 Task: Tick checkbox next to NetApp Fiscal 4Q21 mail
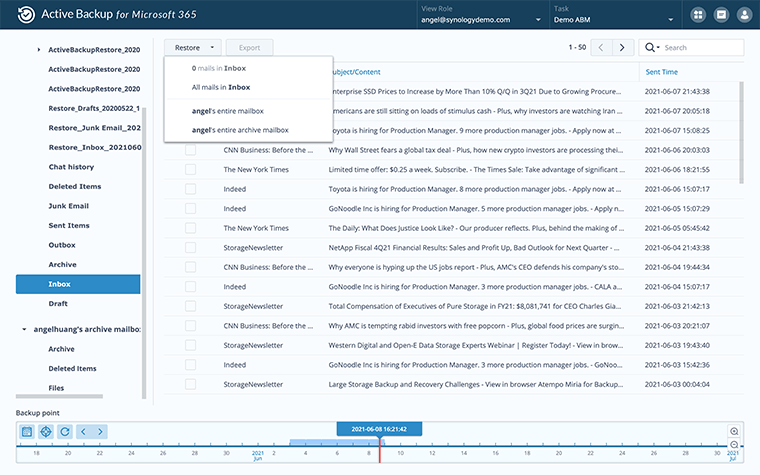(x=190, y=247)
